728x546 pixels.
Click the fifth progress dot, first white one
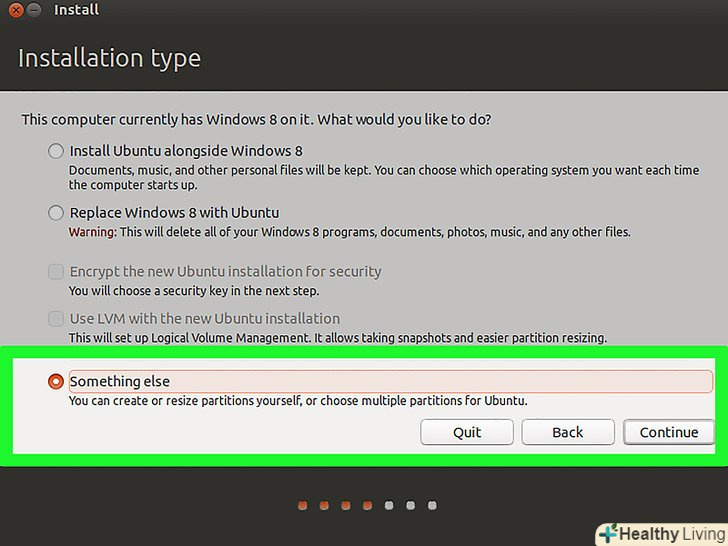[x=389, y=506]
